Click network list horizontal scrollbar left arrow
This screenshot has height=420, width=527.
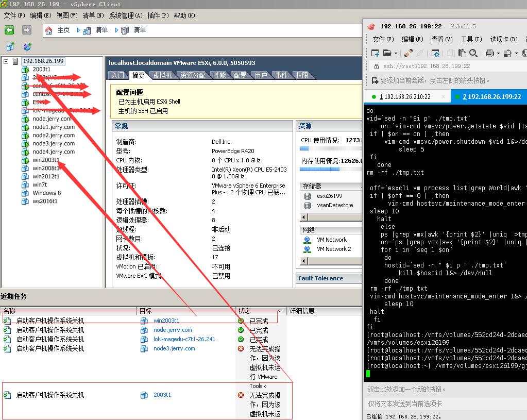pyautogui.click(x=304, y=261)
